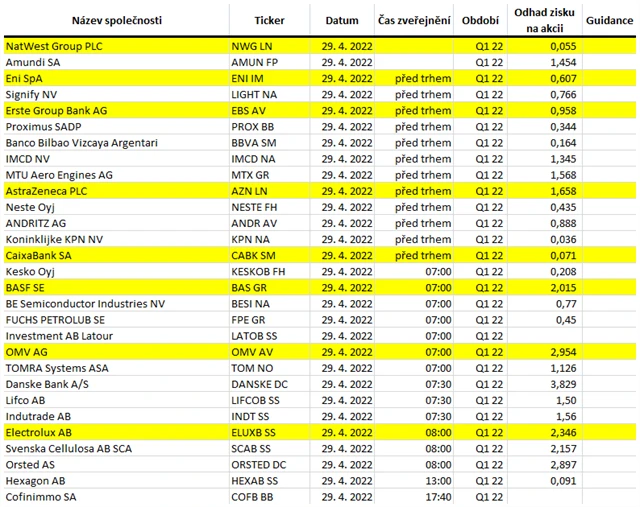
Task: Select the 'Ticker' column header
Action: [x=269, y=20]
